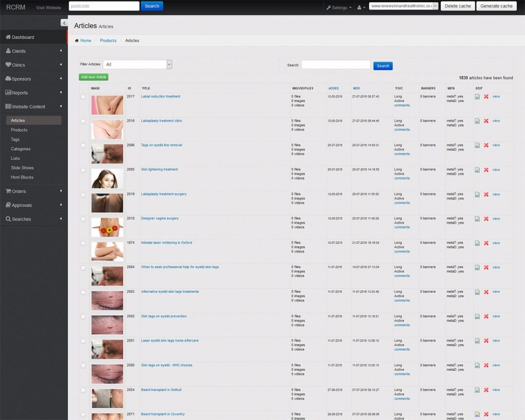Click the articles Search text field
Screen dimensions: 525x420
click(336, 65)
